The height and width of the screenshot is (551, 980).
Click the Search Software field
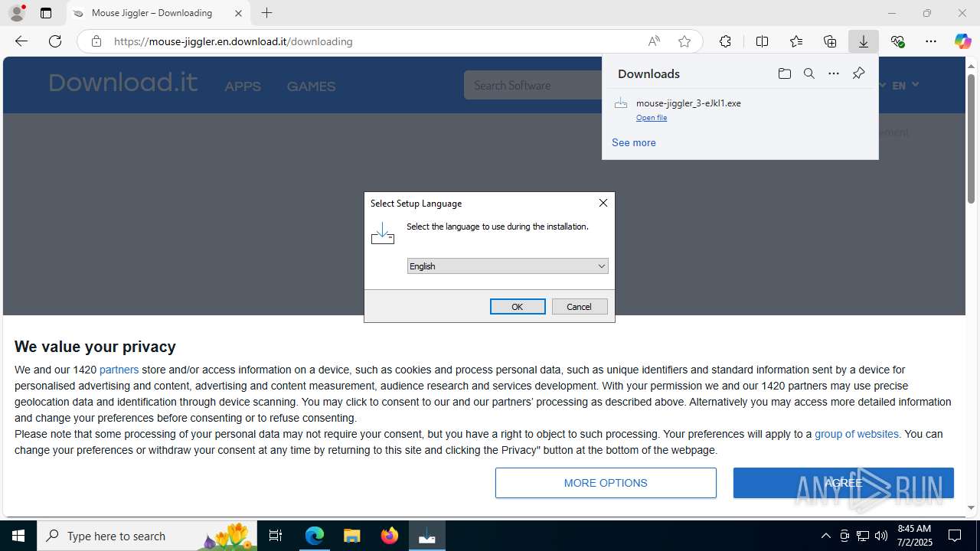coord(533,85)
